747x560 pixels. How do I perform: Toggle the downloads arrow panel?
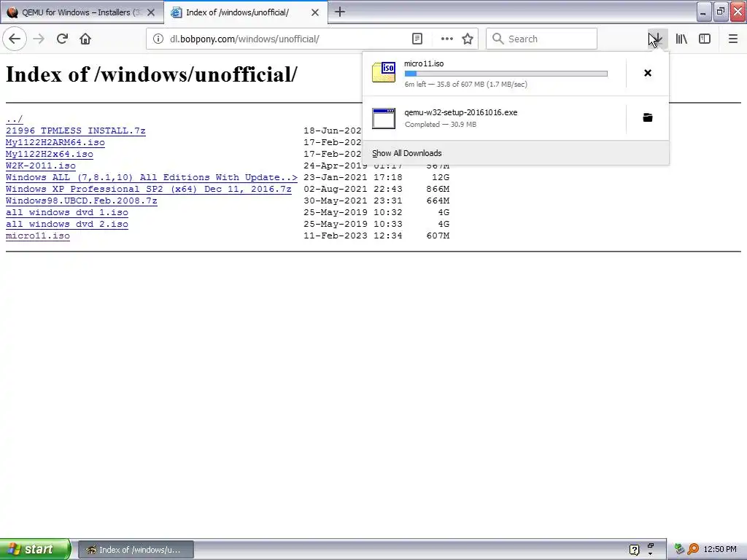click(657, 39)
